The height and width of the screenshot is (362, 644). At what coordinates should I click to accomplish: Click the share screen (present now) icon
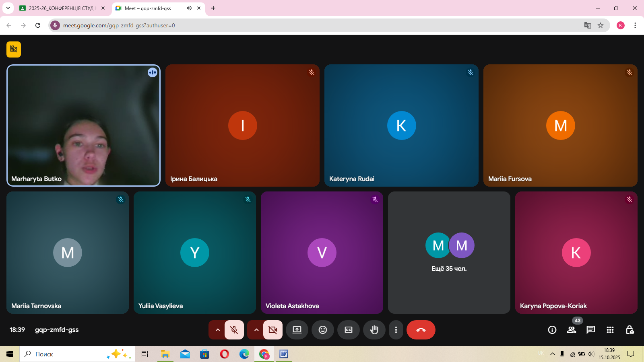click(x=297, y=330)
